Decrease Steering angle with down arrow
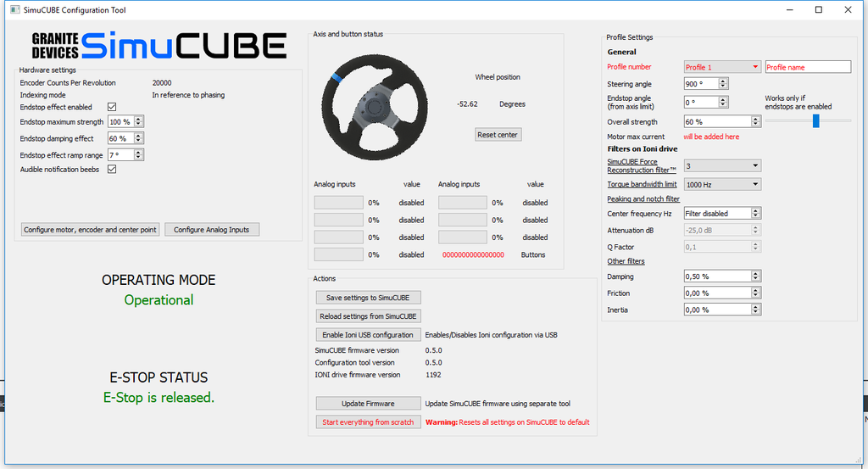Screen dimensions: 868x469 tap(723, 87)
